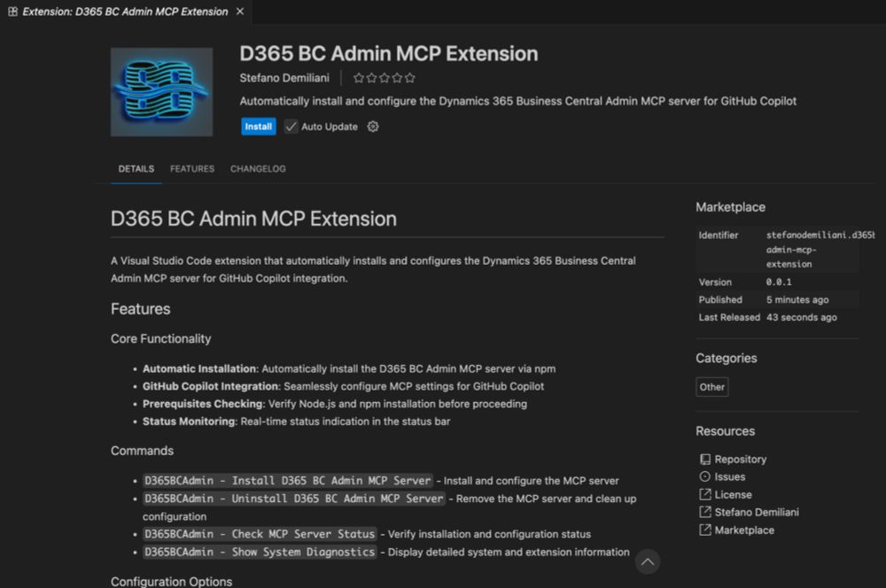
Task: Click the large header extension title
Action: point(389,54)
